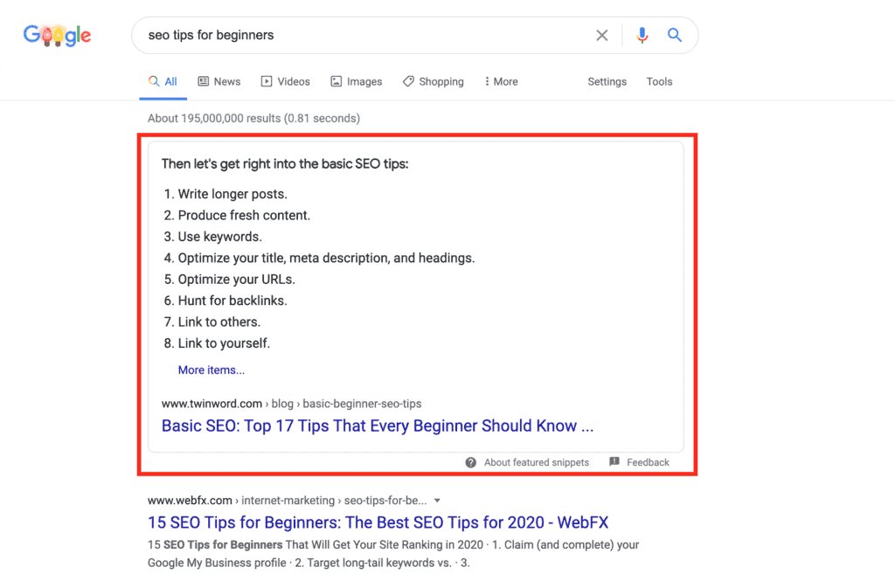
Task: Open the News results tab
Action: [219, 81]
